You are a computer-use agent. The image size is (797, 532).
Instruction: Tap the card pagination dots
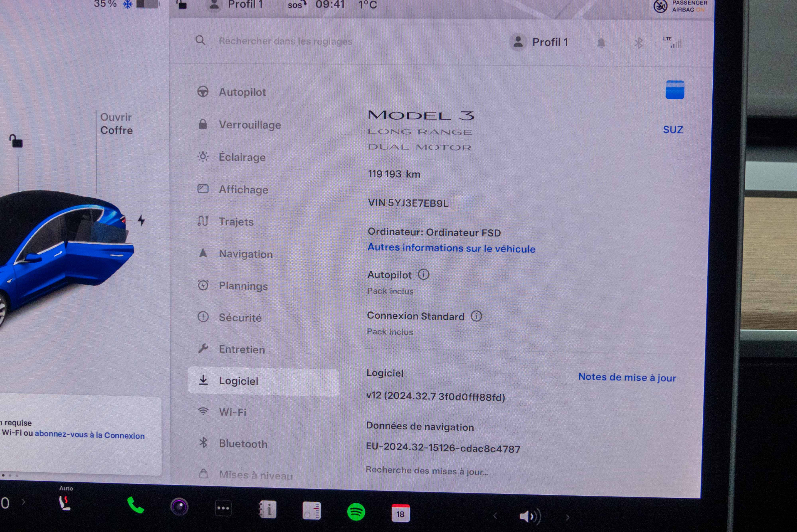10,475
